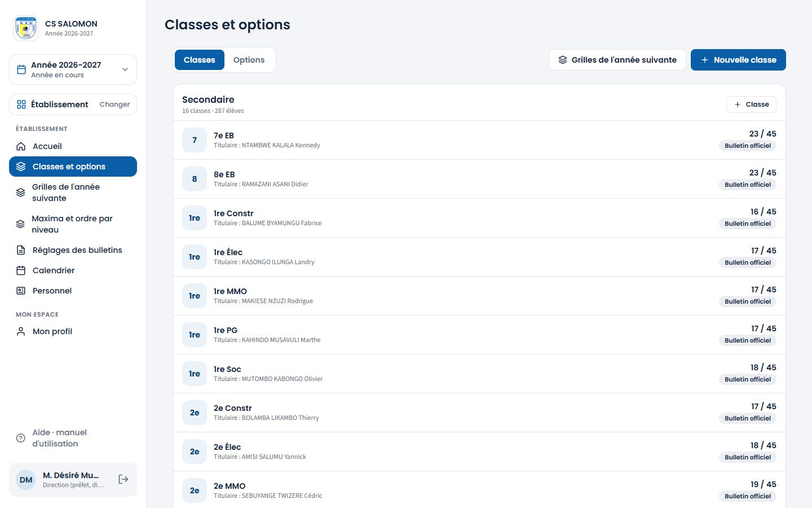The width and height of the screenshot is (812, 508).
Task: Click the Maxima et ordre par niveau icon
Action: pos(20,224)
